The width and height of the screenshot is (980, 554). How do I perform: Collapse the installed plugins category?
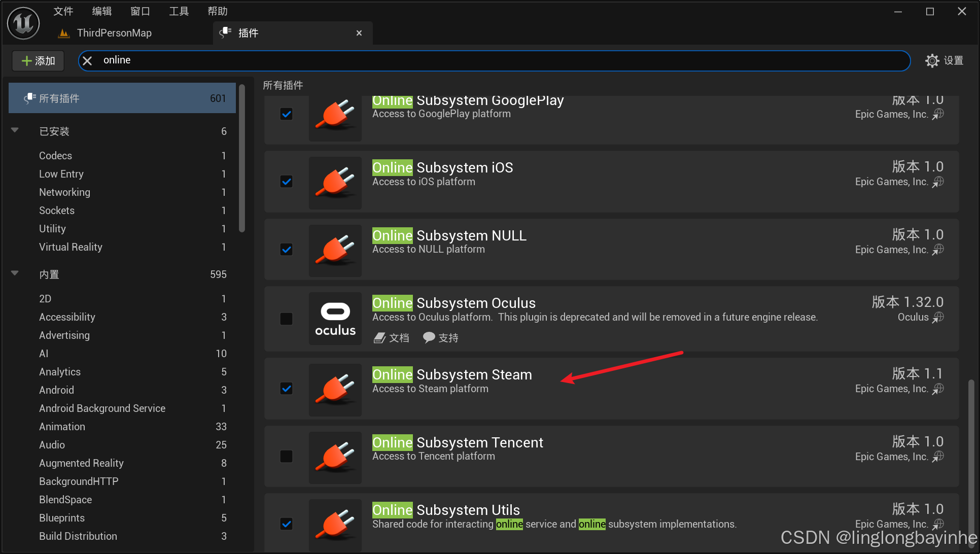[x=15, y=130]
